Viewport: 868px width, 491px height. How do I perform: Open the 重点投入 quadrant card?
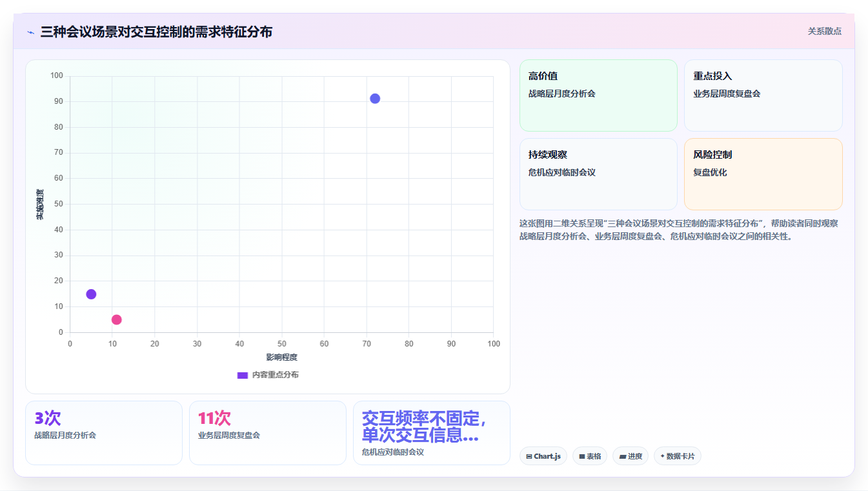(763, 95)
